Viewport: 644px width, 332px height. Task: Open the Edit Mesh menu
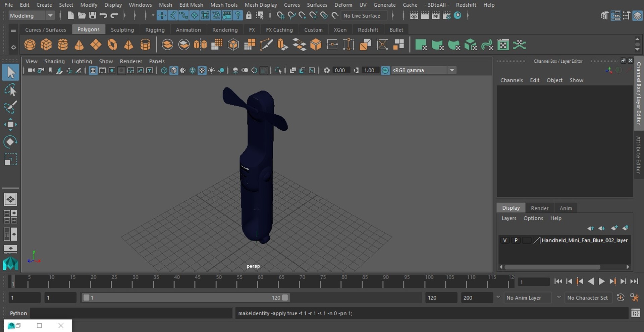click(x=191, y=5)
